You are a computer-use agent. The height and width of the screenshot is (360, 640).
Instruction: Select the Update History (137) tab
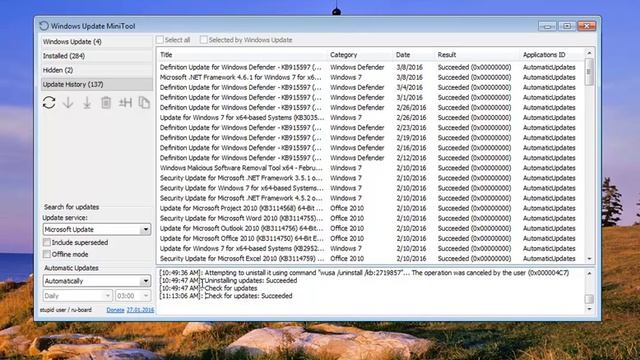97,84
